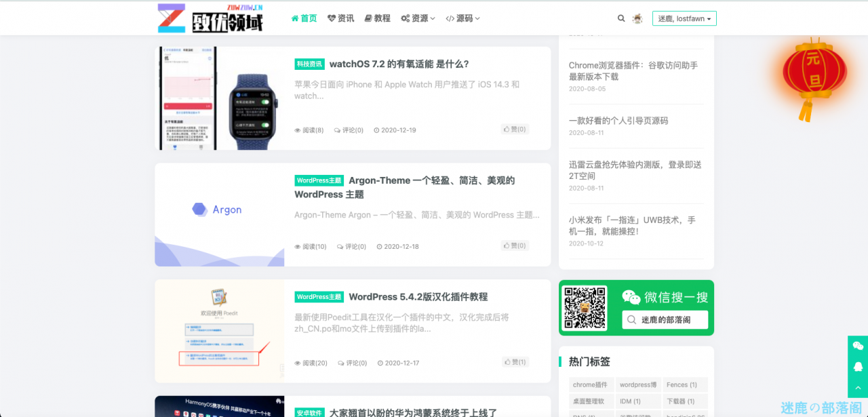Go to the 首页 nav item
Image resolution: width=868 pixels, height=417 pixels.
304,18
